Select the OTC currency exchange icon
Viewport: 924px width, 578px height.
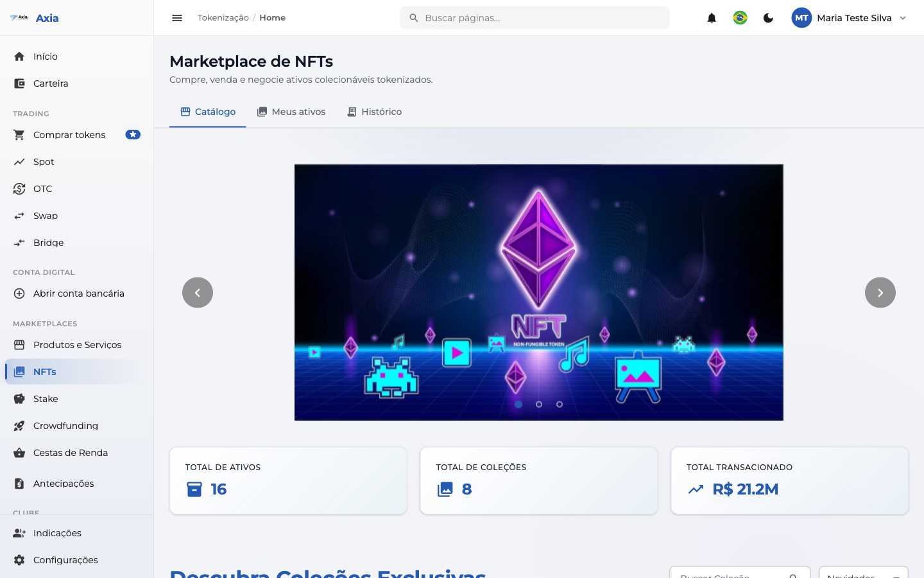pyautogui.click(x=19, y=189)
